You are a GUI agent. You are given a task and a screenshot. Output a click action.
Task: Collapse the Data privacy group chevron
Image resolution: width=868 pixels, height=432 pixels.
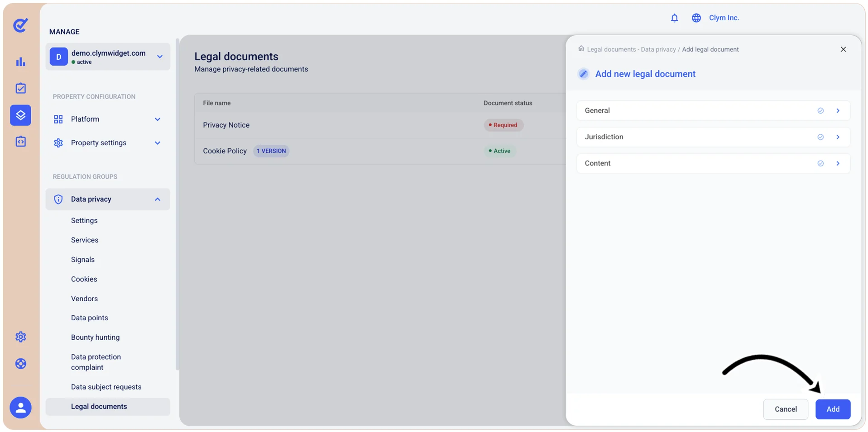pyautogui.click(x=158, y=199)
